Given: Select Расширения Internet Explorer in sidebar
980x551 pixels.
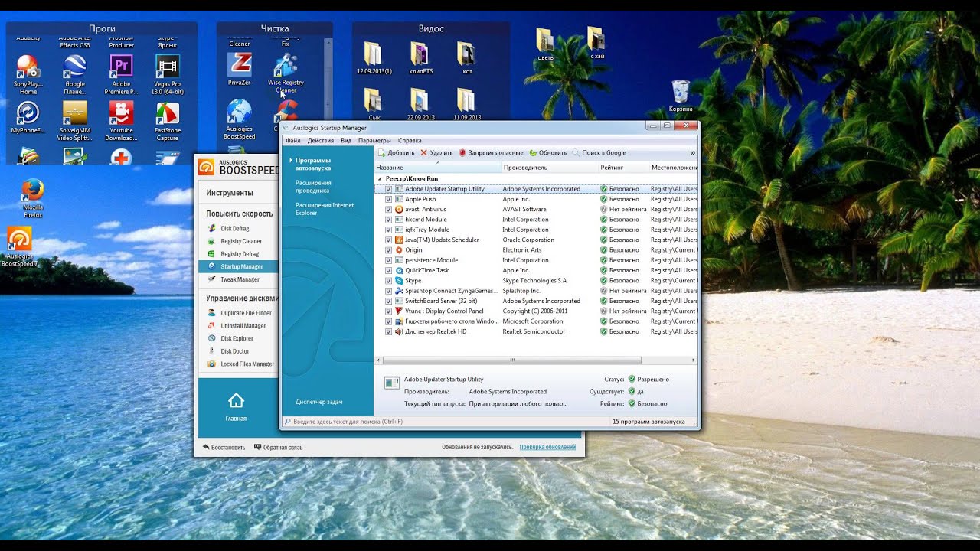Looking at the screenshot, I should (325, 209).
